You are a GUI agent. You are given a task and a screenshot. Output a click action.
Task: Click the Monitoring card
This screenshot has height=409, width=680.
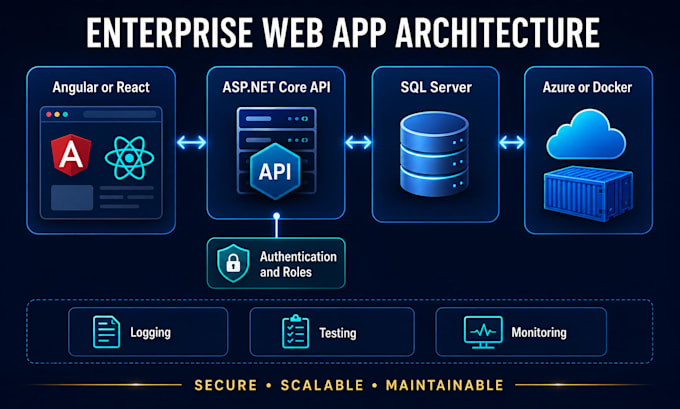pyautogui.click(x=521, y=332)
